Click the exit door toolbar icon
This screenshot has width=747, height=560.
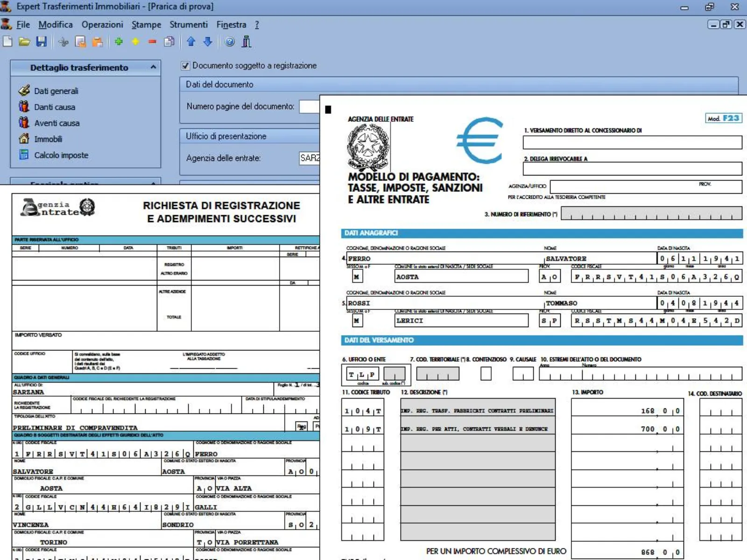(247, 42)
